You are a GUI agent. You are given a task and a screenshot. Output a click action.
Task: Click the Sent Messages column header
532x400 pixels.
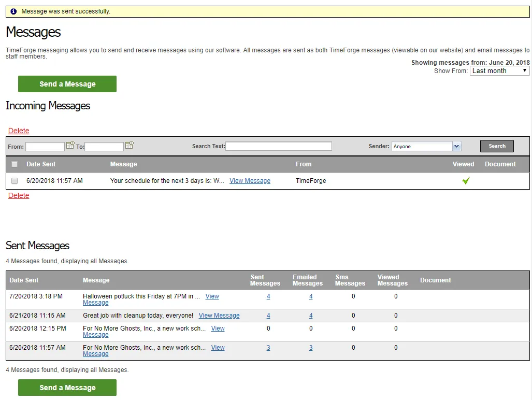(265, 280)
